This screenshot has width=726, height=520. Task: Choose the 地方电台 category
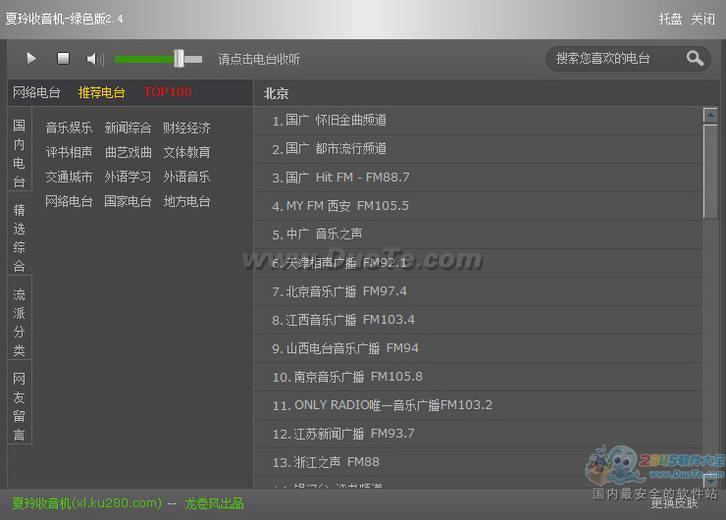(187, 201)
